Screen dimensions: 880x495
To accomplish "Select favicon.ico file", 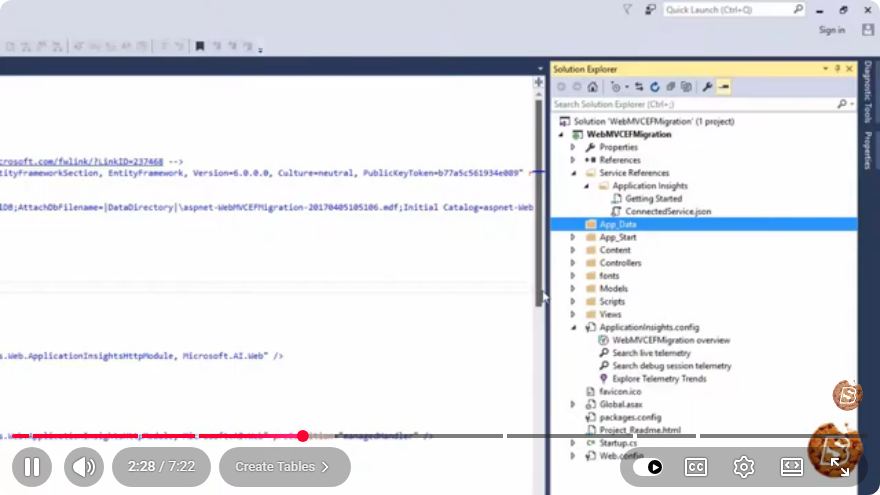I will (x=620, y=392).
